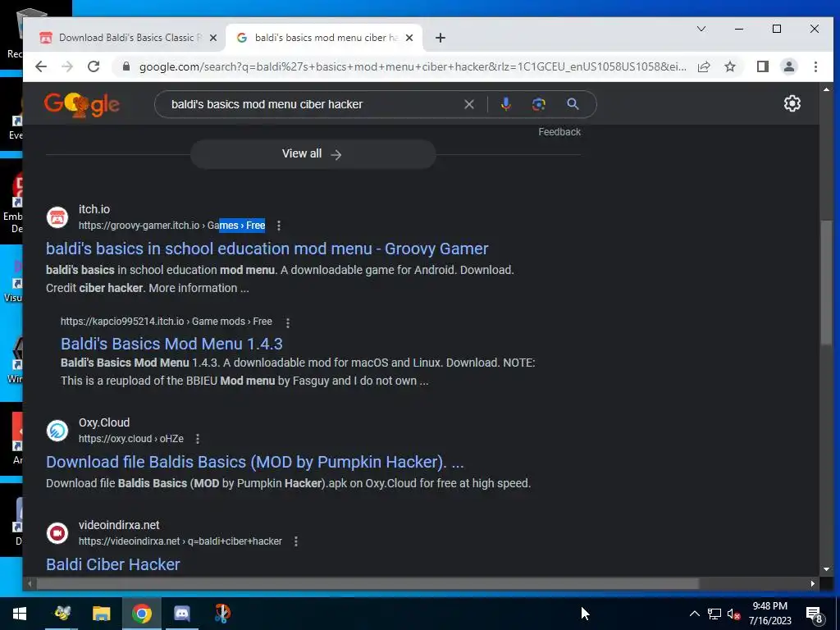Click the horizontal scrollbar thumb

point(367,583)
